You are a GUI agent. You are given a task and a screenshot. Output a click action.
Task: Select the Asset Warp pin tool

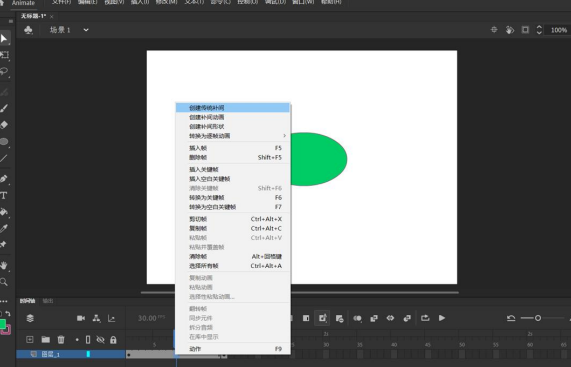click(x=4, y=244)
